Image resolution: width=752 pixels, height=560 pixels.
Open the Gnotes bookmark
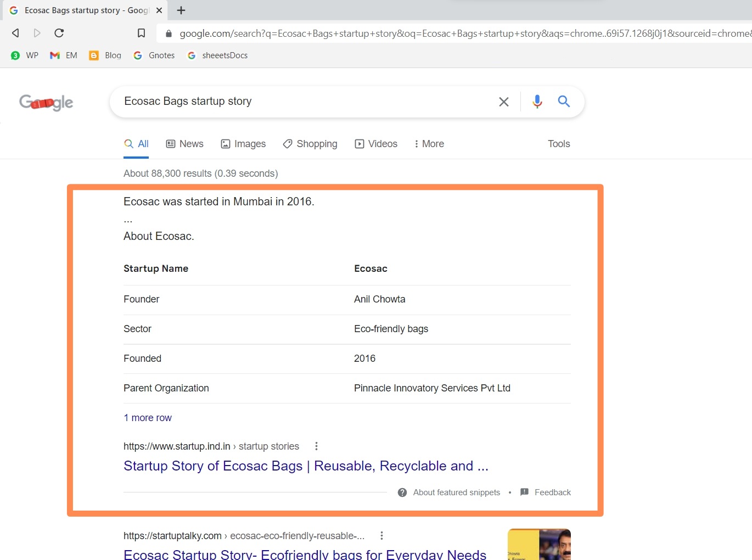tap(154, 55)
